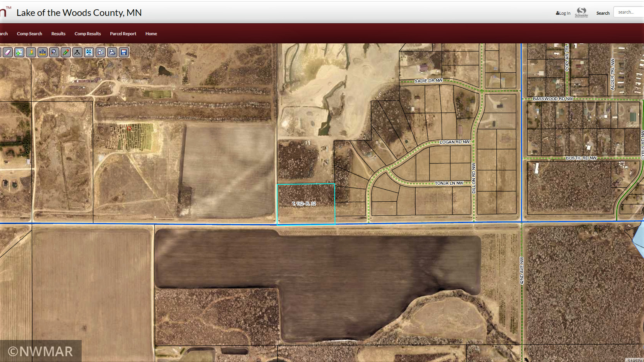Open the print preview icon
The image size is (644, 362).
pos(101,52)
